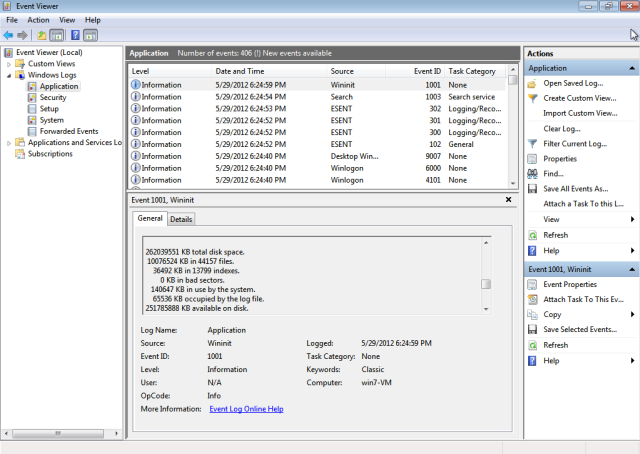This screenshot has width=640, height=454.
Task: Click the Back arrow toolbar icon
Action: pyautogui.click(x=8, y=36)
